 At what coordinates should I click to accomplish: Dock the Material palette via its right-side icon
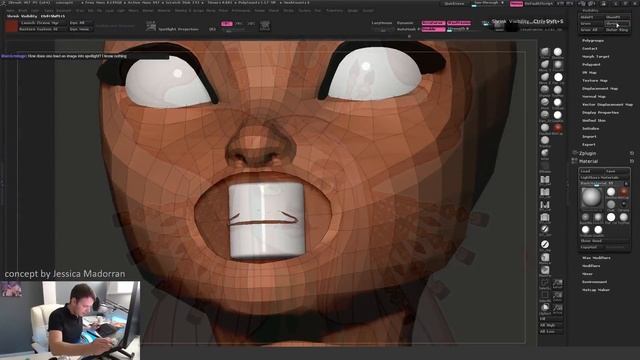click(632, 162)
